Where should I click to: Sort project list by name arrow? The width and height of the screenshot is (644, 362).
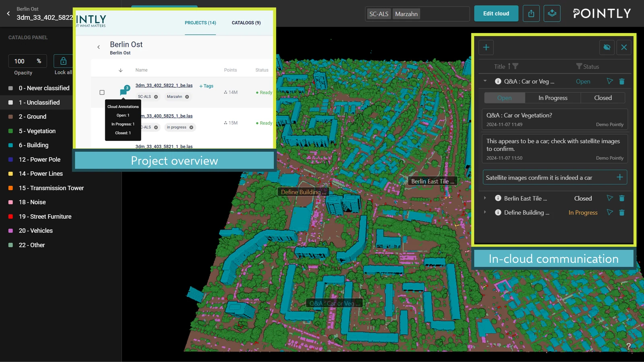click(x=120, y=70)
